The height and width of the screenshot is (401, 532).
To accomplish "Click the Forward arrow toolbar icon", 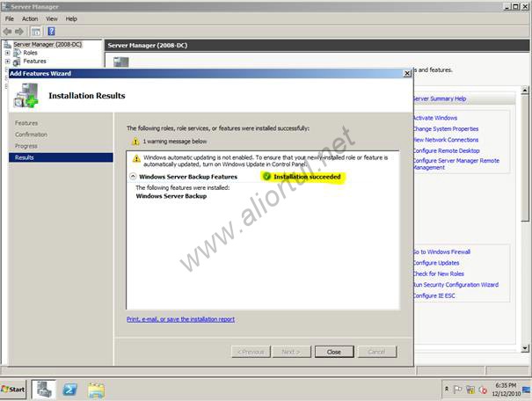I will (19, 32).
